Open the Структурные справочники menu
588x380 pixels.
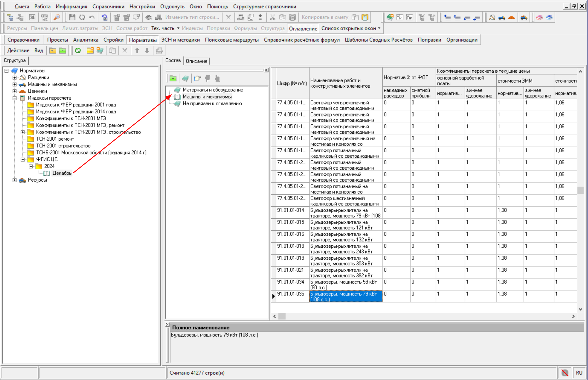[x=265, y=6]
